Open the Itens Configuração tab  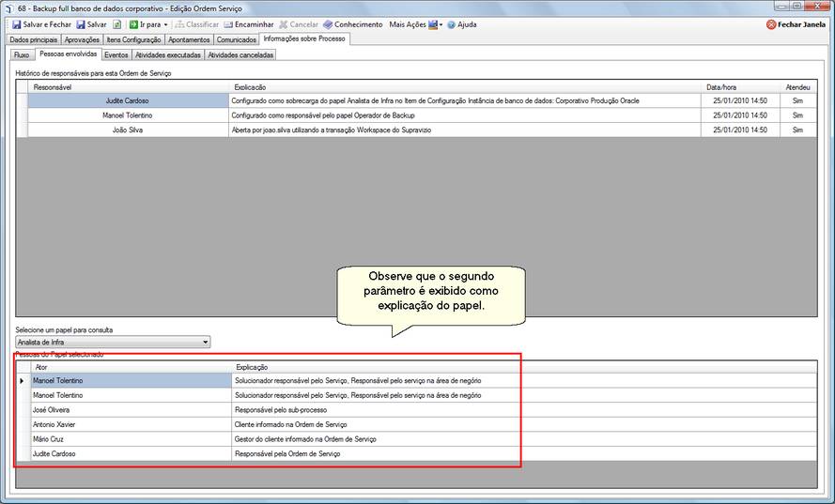[x=133, y=40]
